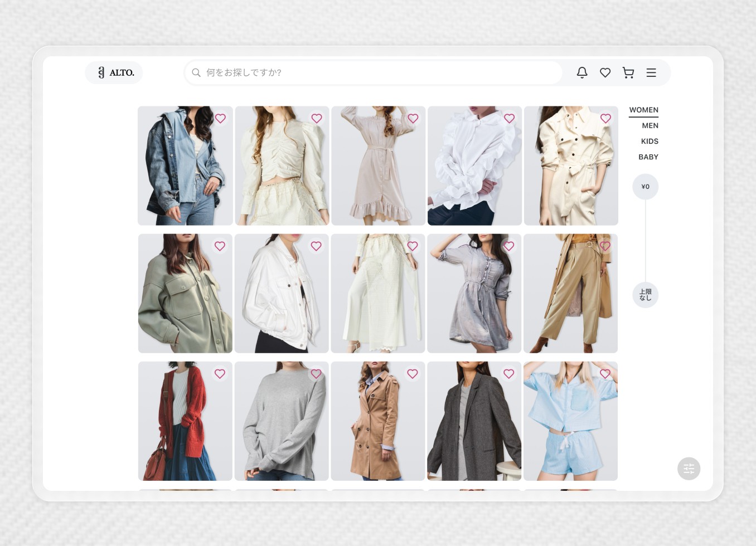Click the search magnifier icon
Viewport: 756px width, 546px height.
196,72
